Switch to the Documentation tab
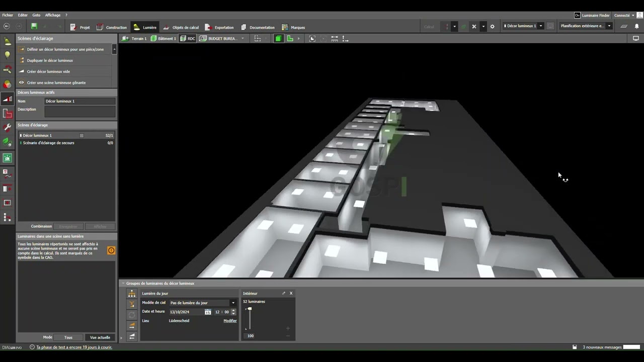The image size is (644, 362). 258,27
